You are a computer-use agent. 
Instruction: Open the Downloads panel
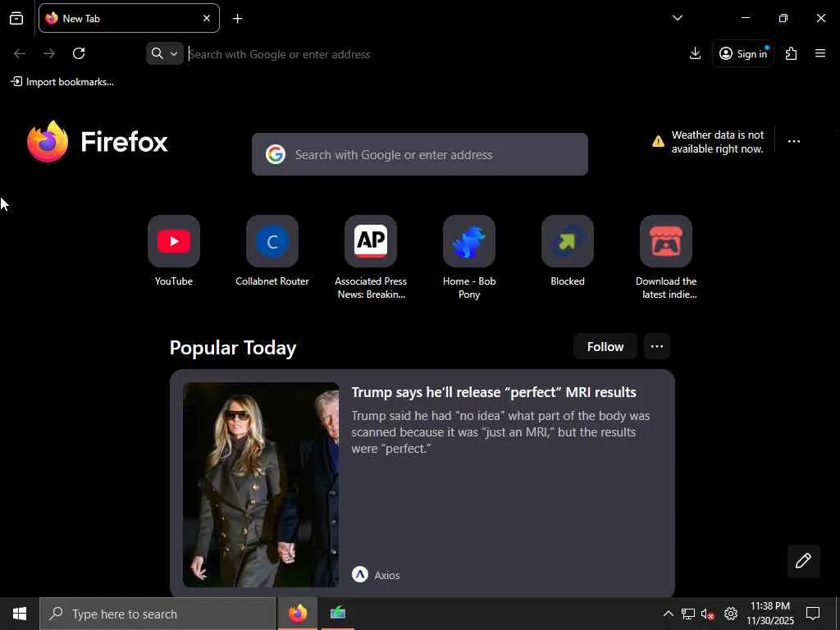(695, 53)
